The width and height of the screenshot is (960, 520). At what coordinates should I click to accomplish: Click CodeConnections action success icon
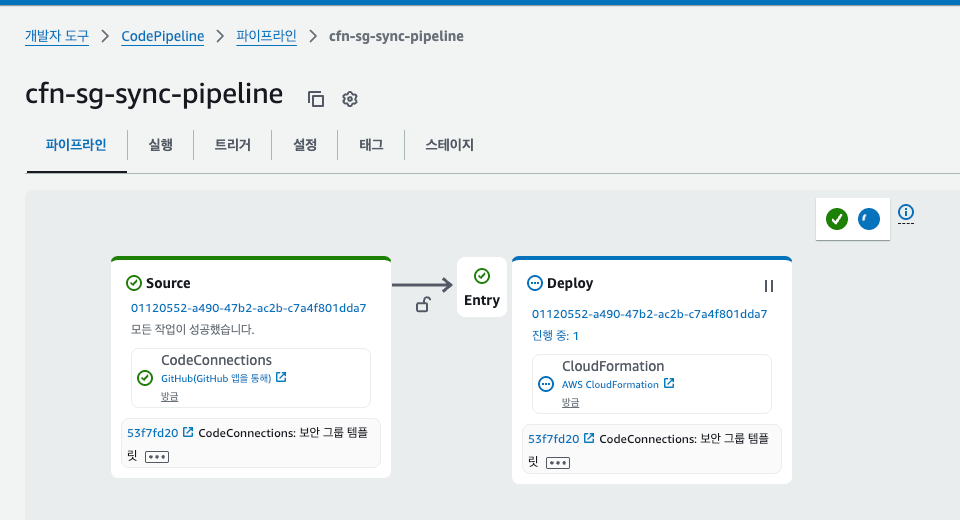coord(145,378)
